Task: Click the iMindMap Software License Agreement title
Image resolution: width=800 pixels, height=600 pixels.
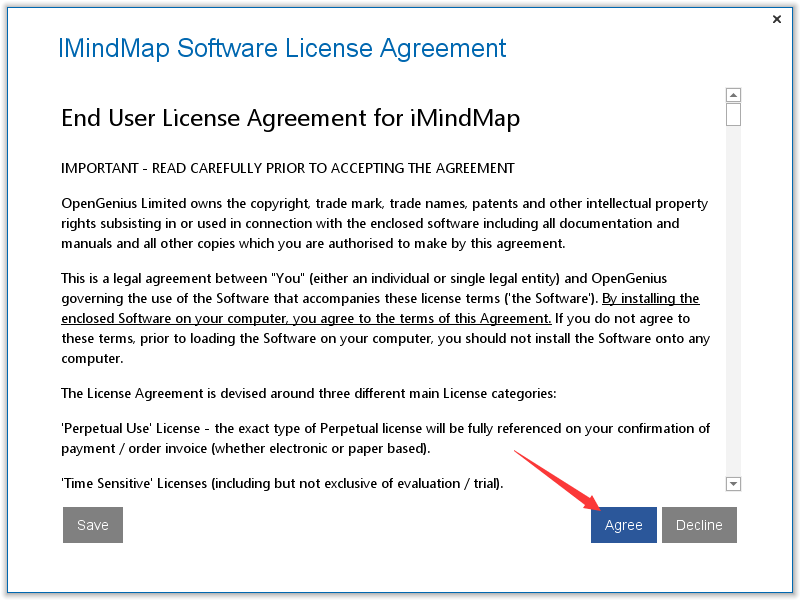Action: coord(281,48)
